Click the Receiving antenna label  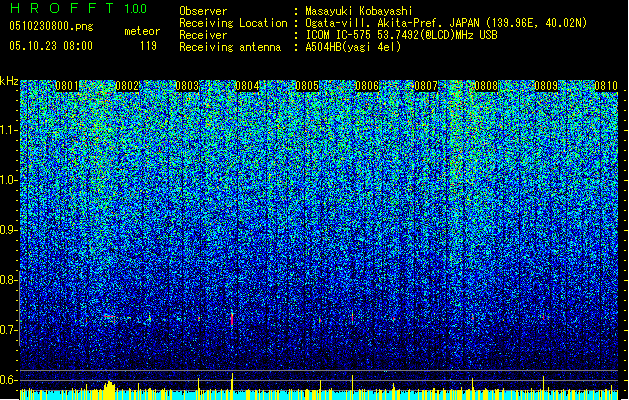tap(230, 47)
